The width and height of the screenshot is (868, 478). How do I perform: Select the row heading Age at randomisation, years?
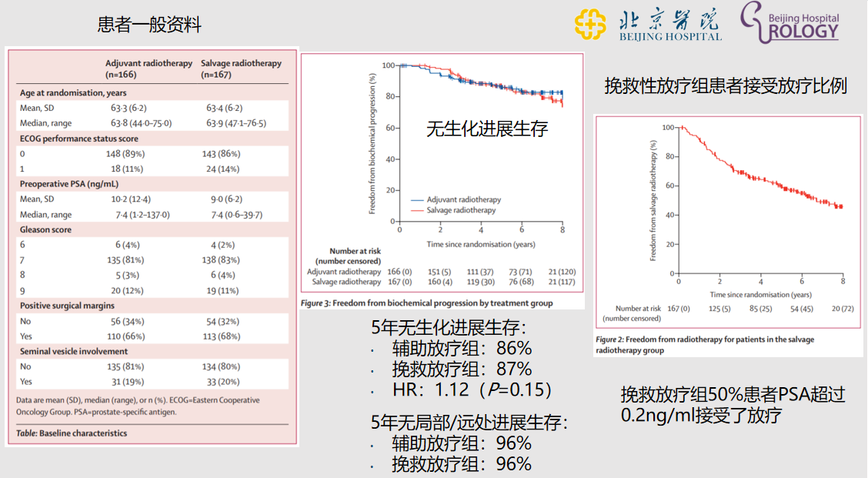(73, 92)
